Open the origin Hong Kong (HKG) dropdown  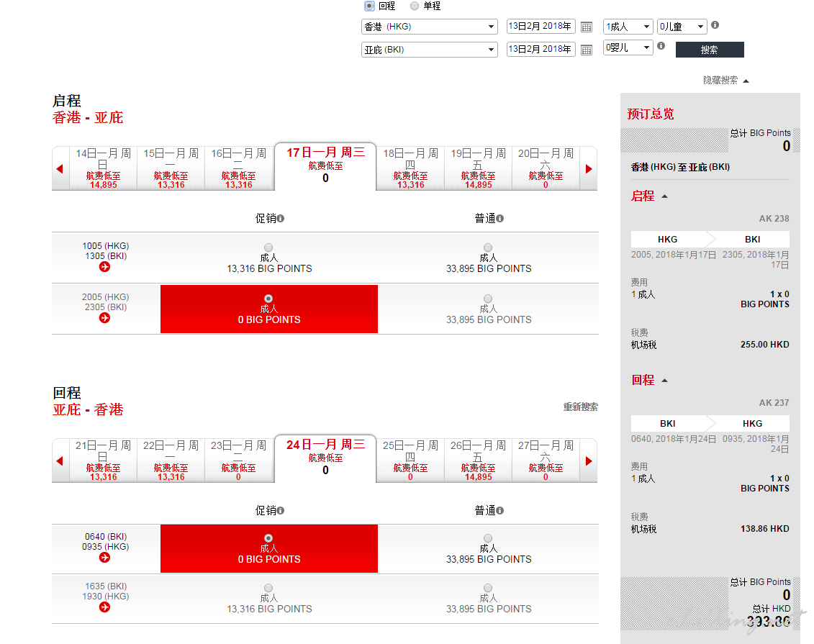tap(430, 27)
